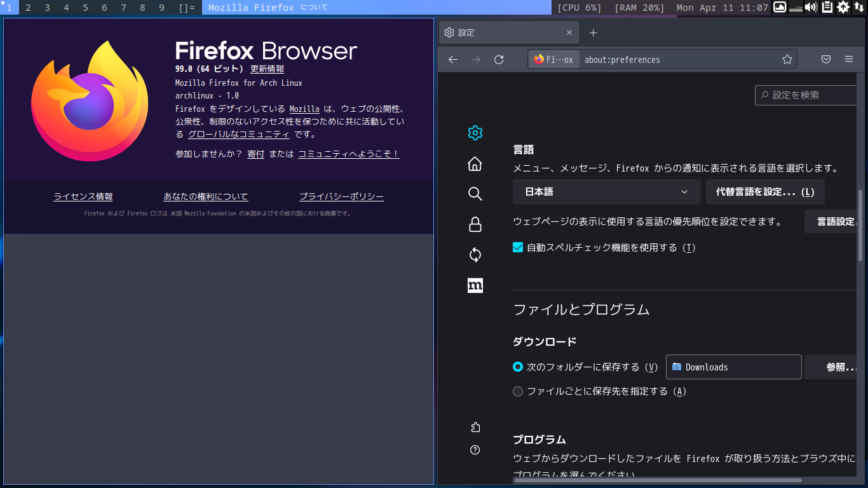Screen dimensions: 868x488
Task: Switch to workspace 1
Action: pos(9,8)
